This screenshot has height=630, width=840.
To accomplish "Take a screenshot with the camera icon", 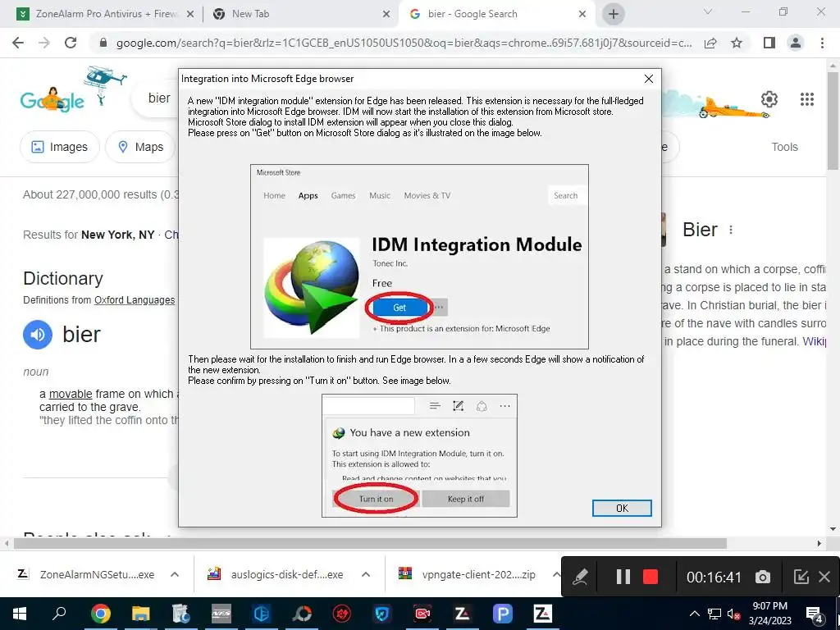I will [762, 577].
